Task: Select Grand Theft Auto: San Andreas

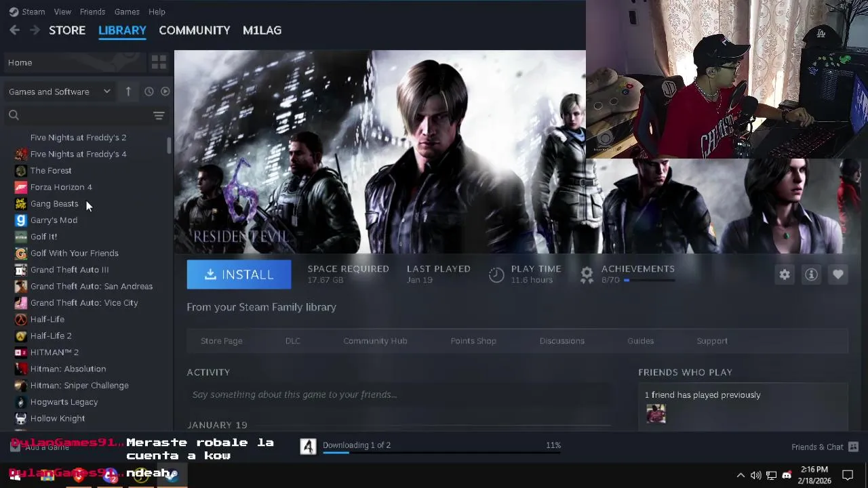Action: click(92, 286)
